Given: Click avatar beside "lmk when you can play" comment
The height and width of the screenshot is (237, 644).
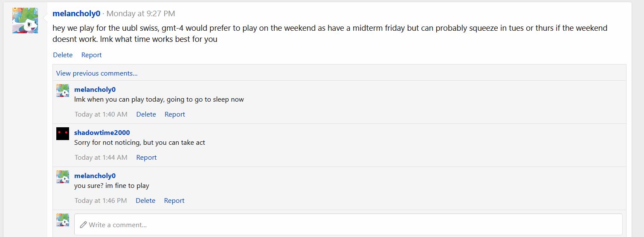Looking at the screenshot, I should point(63,91).
